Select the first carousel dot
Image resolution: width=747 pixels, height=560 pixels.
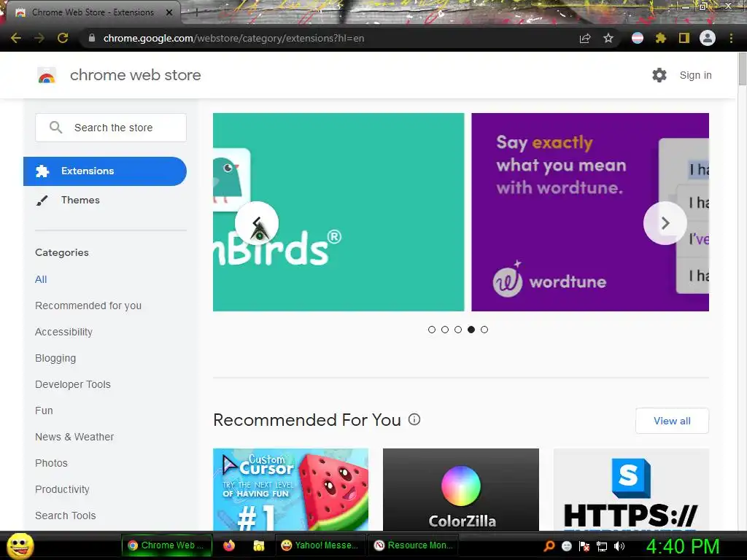(x=432, y=330)
